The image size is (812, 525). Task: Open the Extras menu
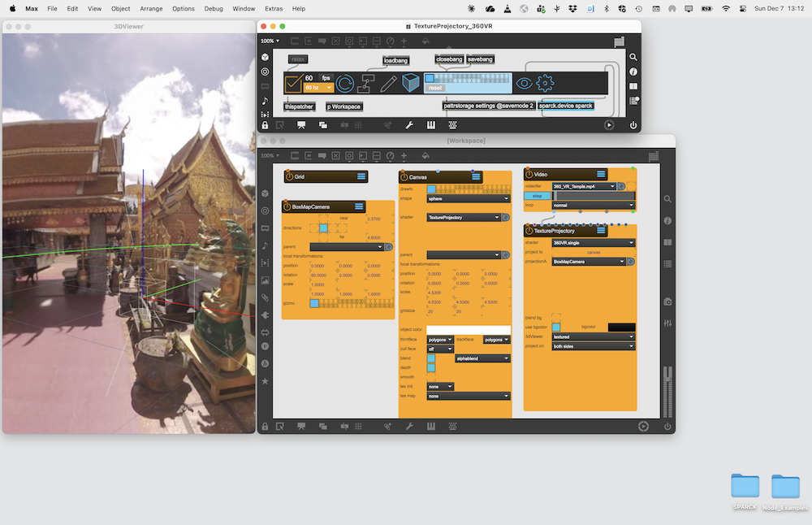click(273, 8)
